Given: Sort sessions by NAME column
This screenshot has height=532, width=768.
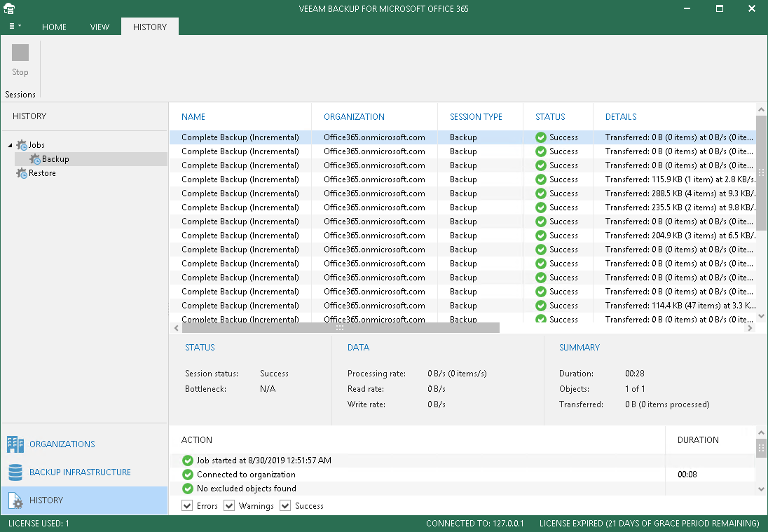Looking at the screenshot, I should point(193,116).
